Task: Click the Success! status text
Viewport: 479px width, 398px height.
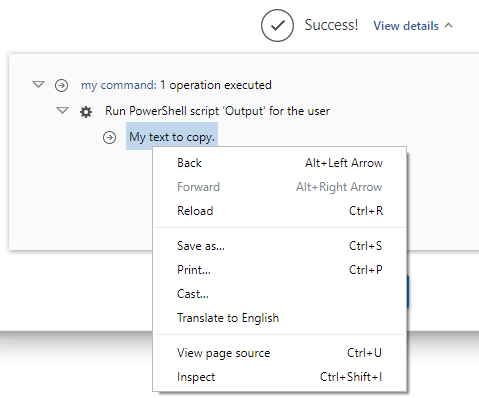Action: click(x=331, y=25)
